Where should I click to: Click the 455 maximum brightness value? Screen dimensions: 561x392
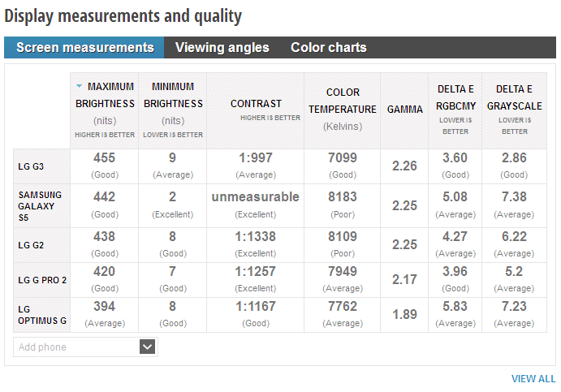click(x=104, y=157)
